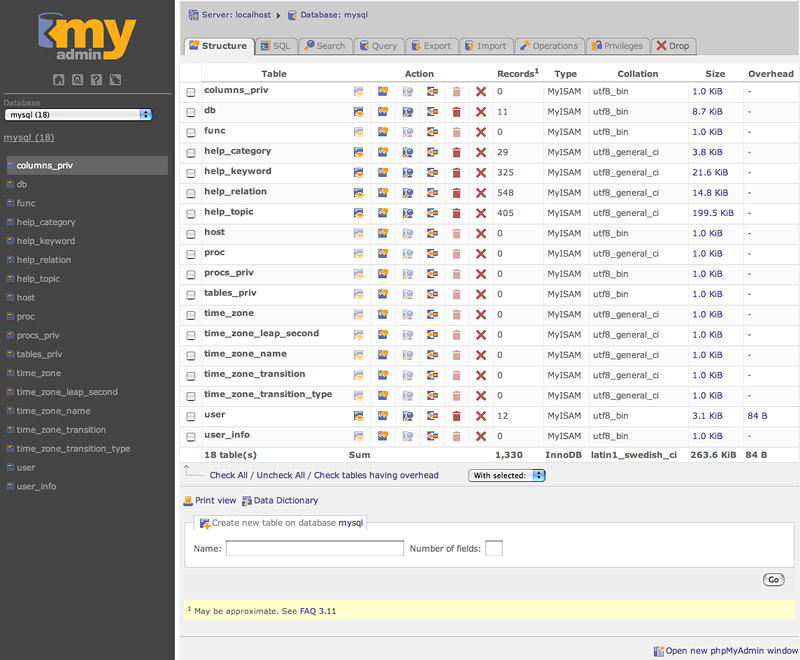
Task: Click "Open new phpMyAdmin window" link
Action: (x=726, y=651)
